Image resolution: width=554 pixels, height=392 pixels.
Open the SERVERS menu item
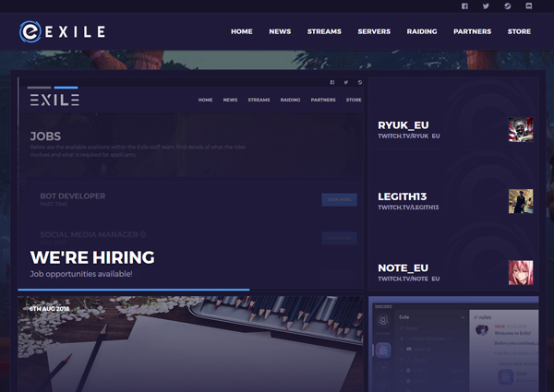click(x=374, y=31)
